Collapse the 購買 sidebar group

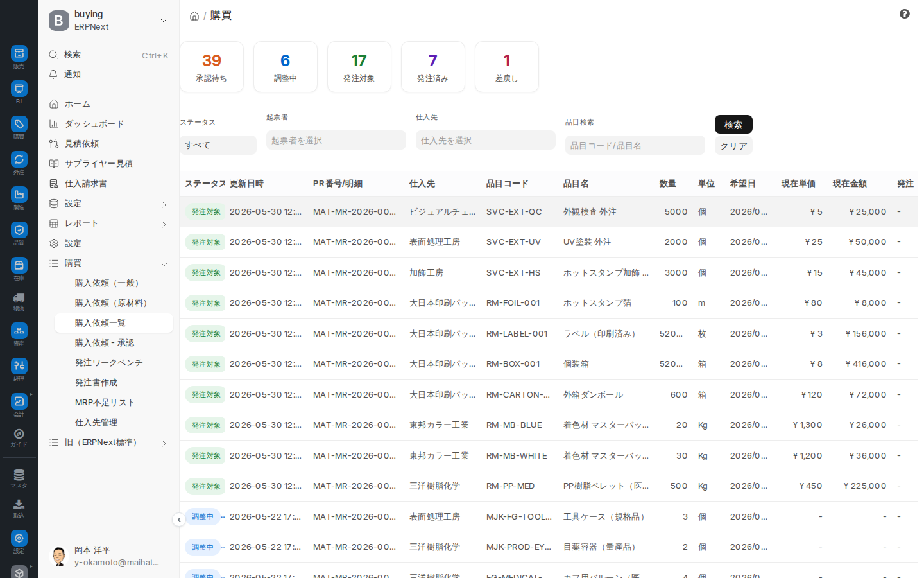(164, 264)
